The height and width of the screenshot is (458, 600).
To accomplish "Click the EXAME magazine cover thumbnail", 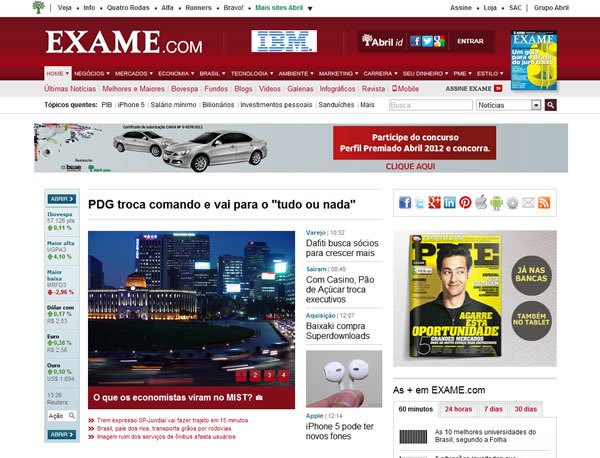I will [534, 60].
